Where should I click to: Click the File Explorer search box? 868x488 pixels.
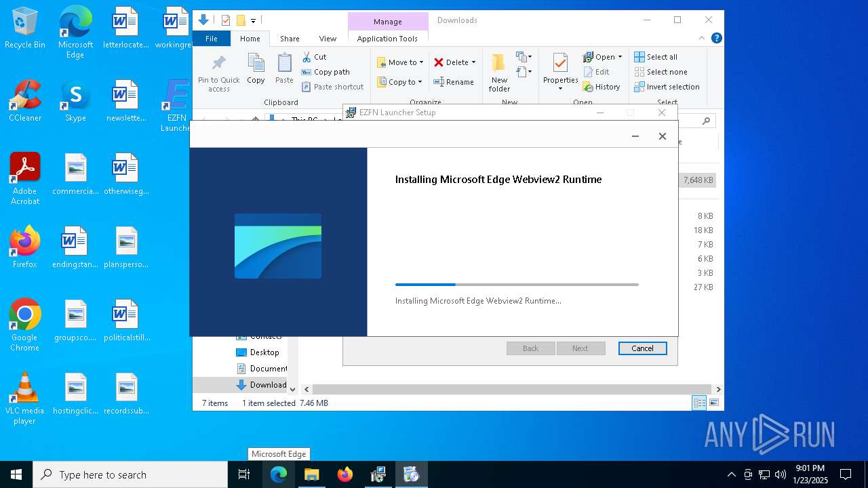[697, 121]
